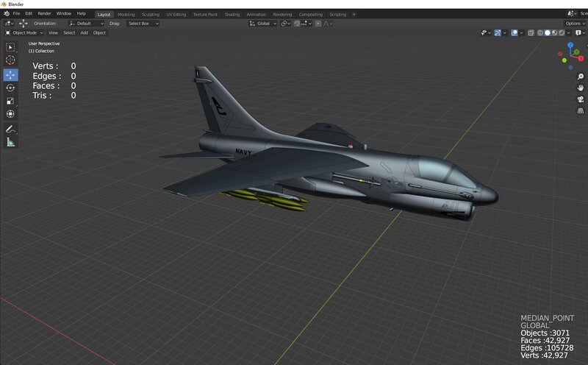The image size is (588, 365).
Task: Click the zoom magnifier viewport icon
Action: (580, 77)
